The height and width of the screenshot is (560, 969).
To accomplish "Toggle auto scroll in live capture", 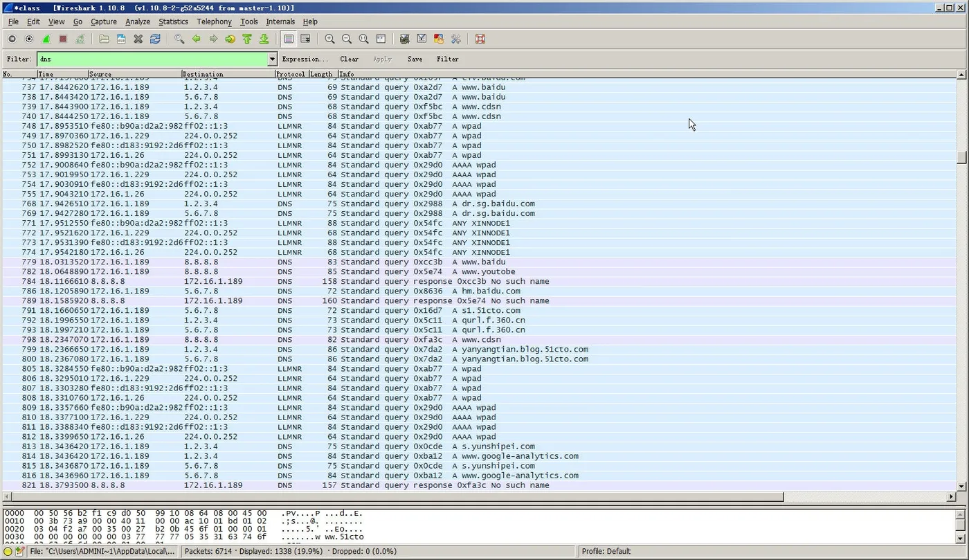I will [305, 39].
